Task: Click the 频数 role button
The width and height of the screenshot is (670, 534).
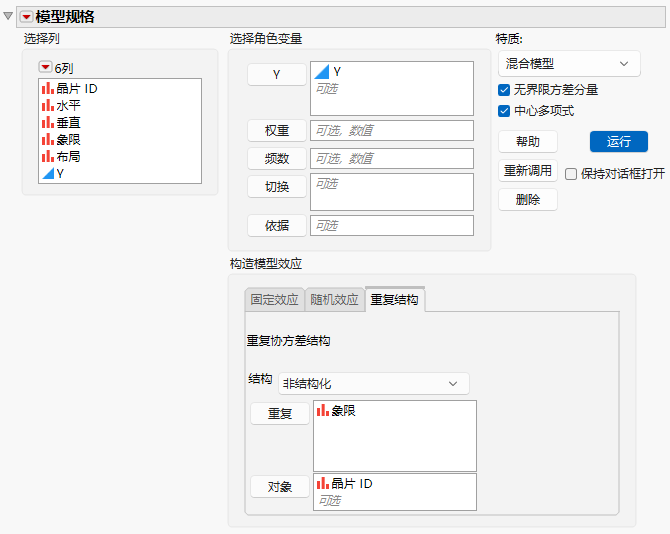Action: (276, 158)
